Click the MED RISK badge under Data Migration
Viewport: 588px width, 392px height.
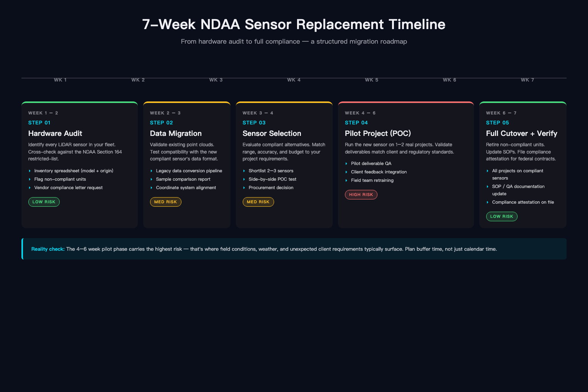[166, 202]
